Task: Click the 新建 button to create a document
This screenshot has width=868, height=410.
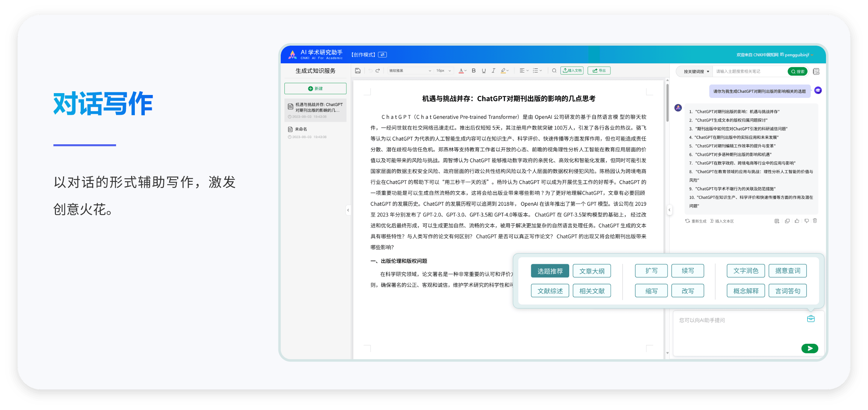Action: 315,89
